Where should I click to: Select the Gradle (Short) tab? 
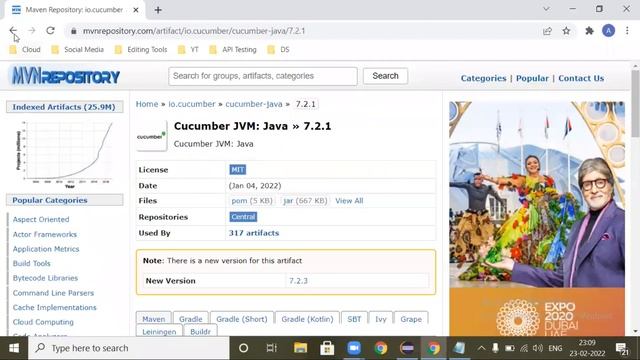242,319
